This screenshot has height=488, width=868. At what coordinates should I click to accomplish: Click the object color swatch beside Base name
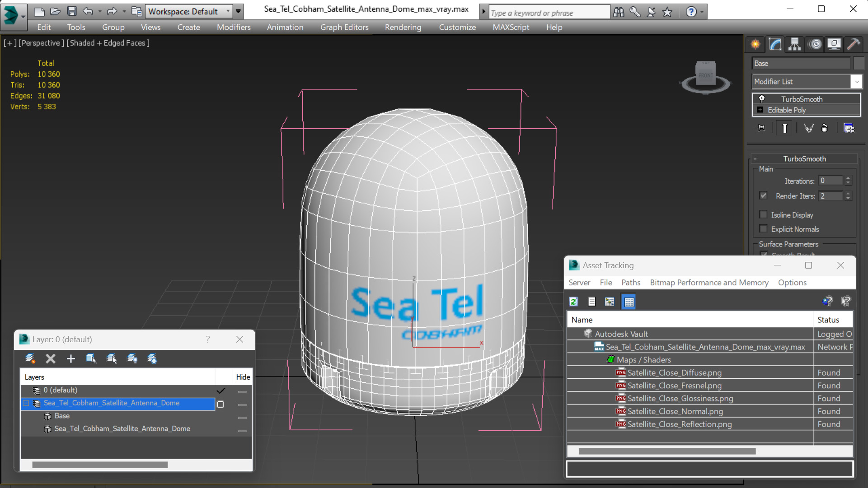point(859,63)
